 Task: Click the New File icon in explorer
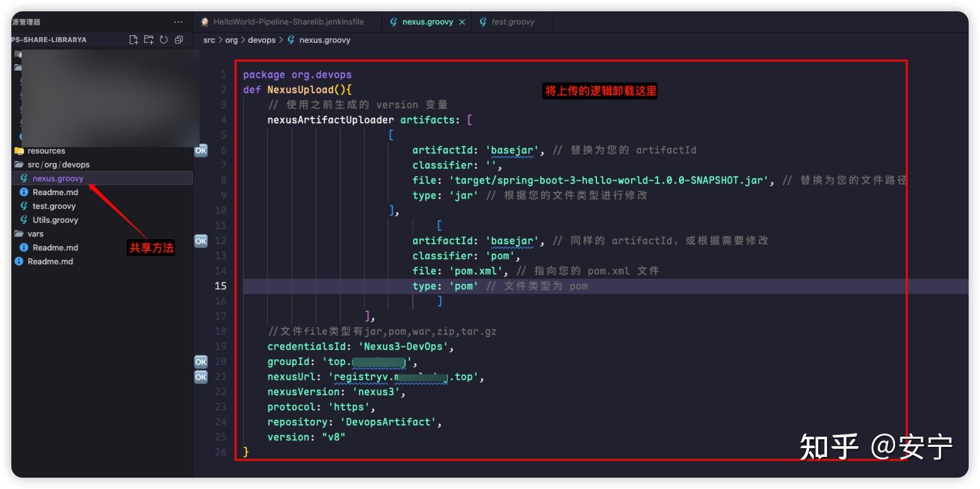[x=134, y=40]
